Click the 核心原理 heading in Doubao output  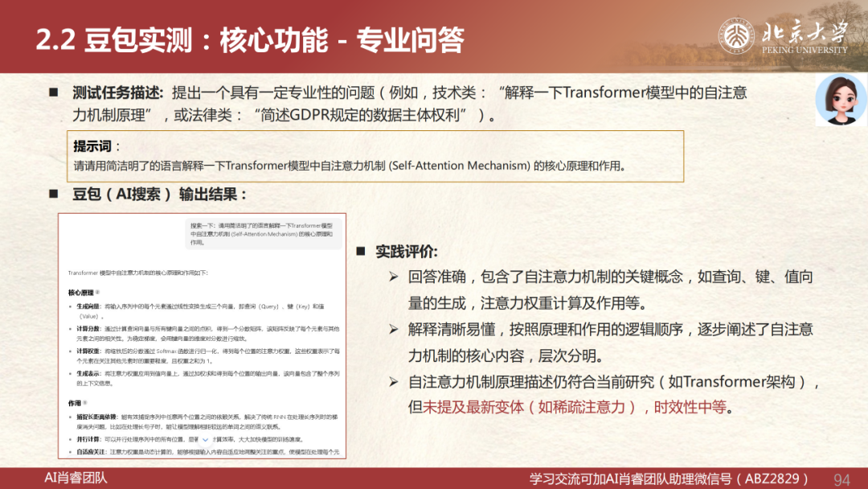[x=81, y=293]
